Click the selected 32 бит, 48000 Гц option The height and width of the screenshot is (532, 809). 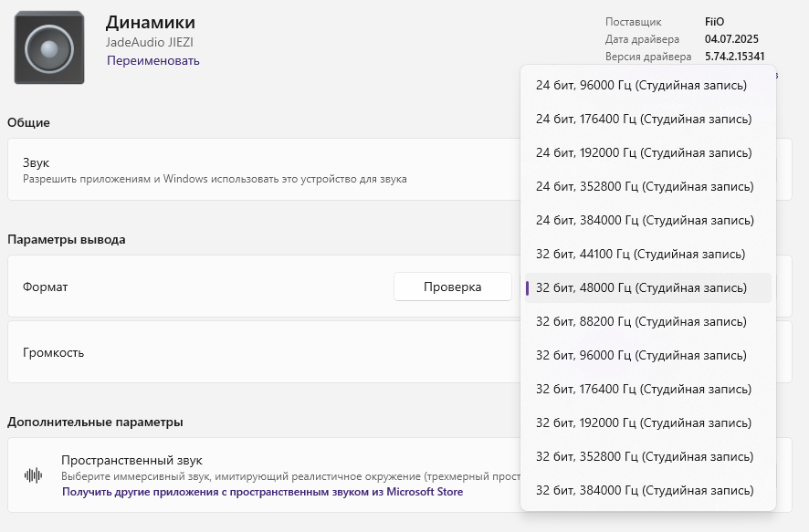tap(641, 288)
